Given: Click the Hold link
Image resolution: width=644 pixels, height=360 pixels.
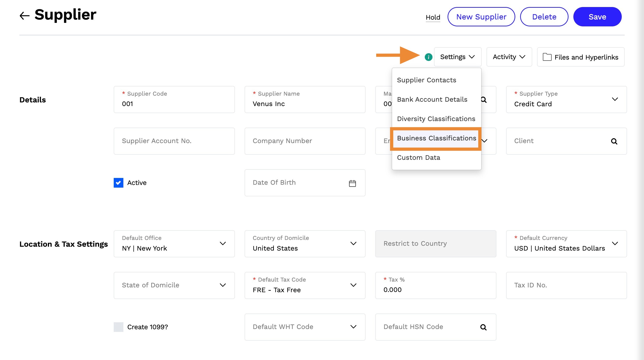Looking at the screenshot, I should pos(433,17).
